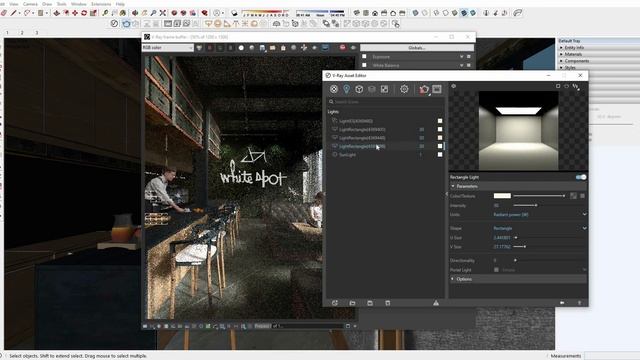Select the SketchUp Eraser tool
This screenshot has height=360, width=640.
tap(4, 13)
